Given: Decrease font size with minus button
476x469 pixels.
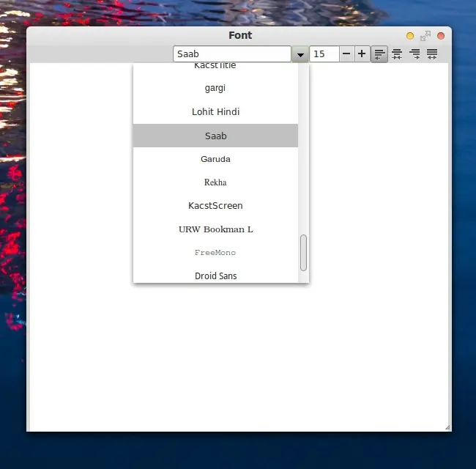Looking at the screenshot, I should pos(346,54).
